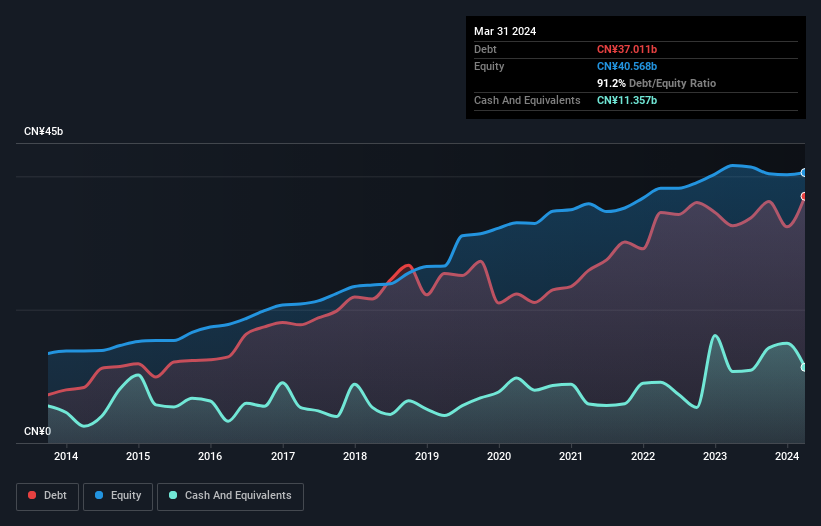821x526 pixels.
Task: Click the 2016 x-axis label
Action: click(210, 456)
